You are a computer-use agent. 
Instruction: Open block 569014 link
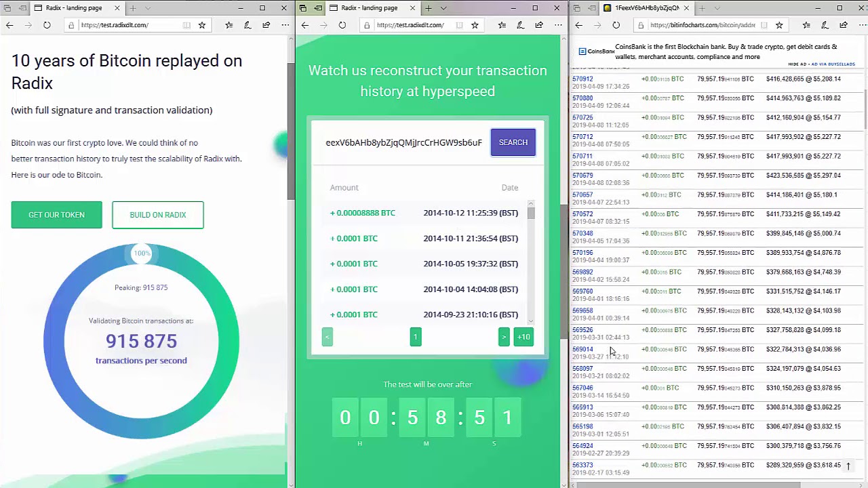[x=583, y=350]
